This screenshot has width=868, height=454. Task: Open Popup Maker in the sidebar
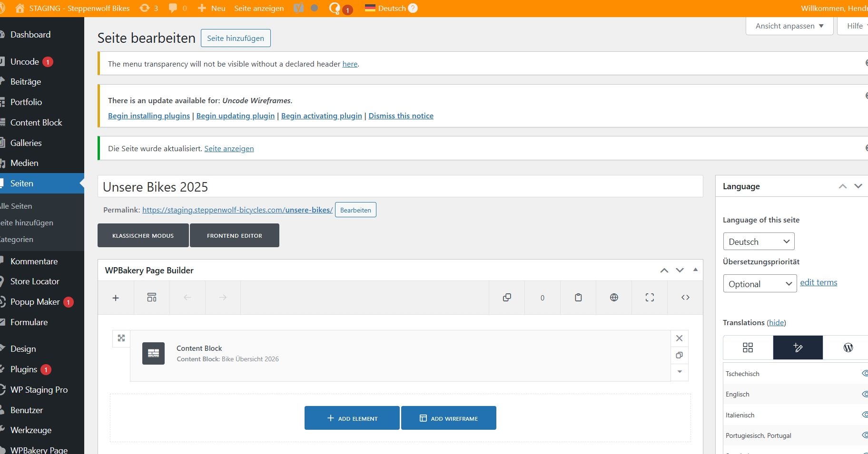pos(35,302)
